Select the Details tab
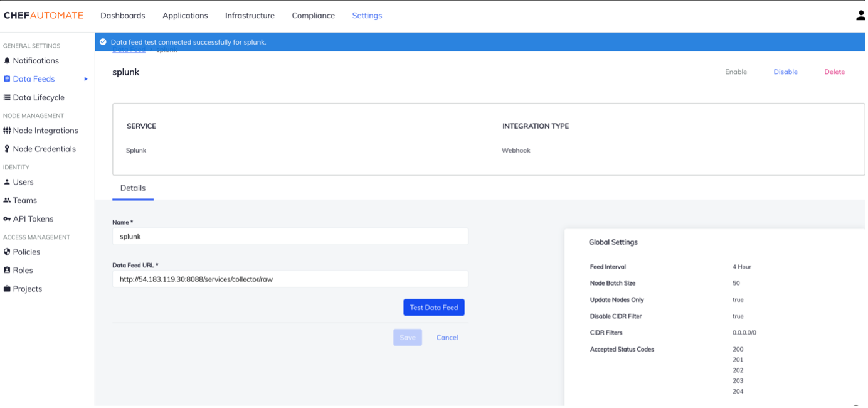This screenshot has height=408, width=868. pos(133,188)
